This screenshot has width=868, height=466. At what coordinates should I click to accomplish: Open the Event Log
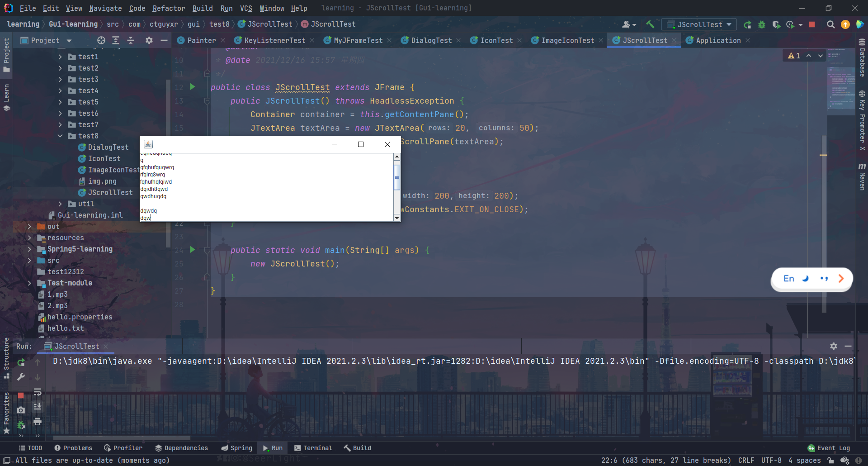829,448
